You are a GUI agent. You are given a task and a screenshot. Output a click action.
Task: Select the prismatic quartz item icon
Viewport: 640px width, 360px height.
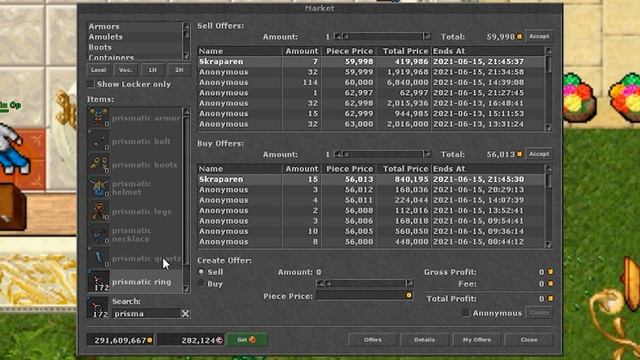pyautogui.click(x=98, y=258)
